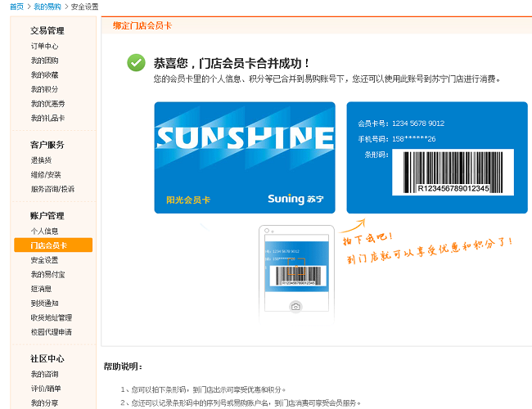Open 评价/晒单 under 社区中心

coord(46,389)
